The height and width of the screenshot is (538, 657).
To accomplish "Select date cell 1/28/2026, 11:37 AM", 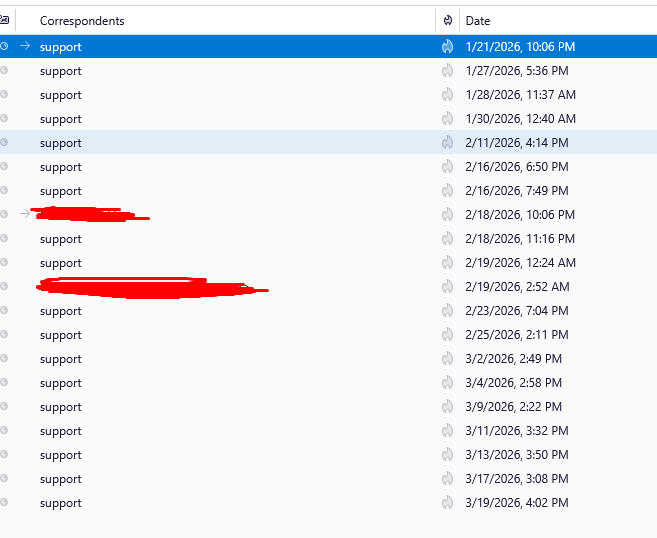I will tap(520, 95).
